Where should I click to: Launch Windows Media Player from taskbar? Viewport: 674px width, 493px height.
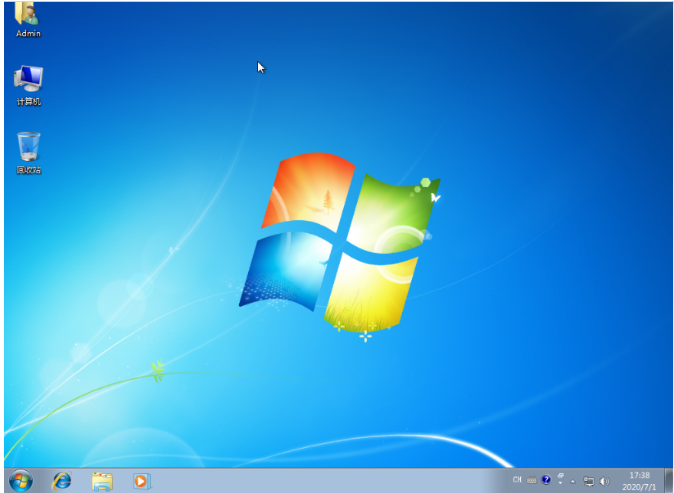click(141, 481)
